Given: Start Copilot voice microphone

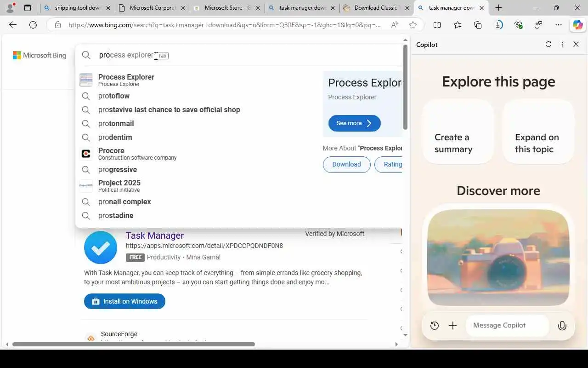Looking at the screenshot, I should [562, 326].
